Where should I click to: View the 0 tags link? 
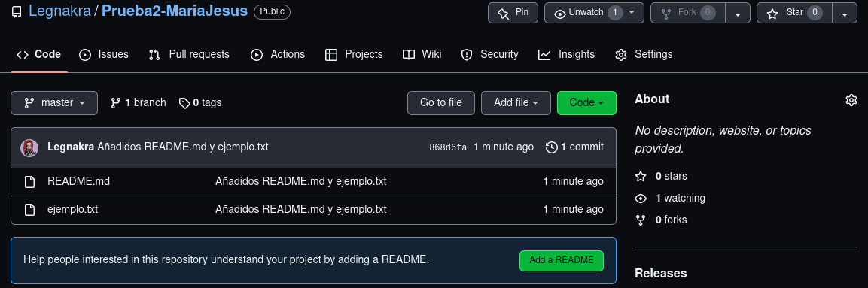[200, 103]
